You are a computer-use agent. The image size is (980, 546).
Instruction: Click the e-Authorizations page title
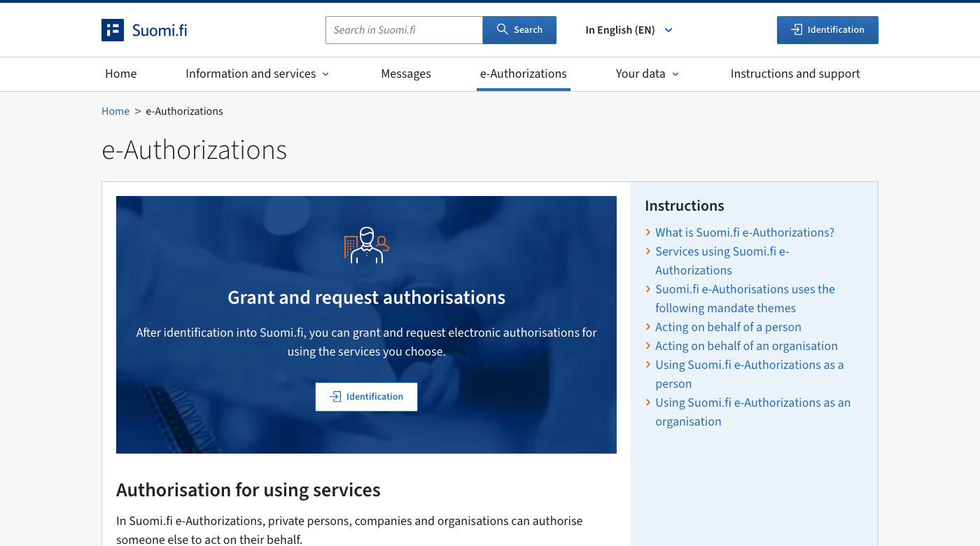coord(195,150)
